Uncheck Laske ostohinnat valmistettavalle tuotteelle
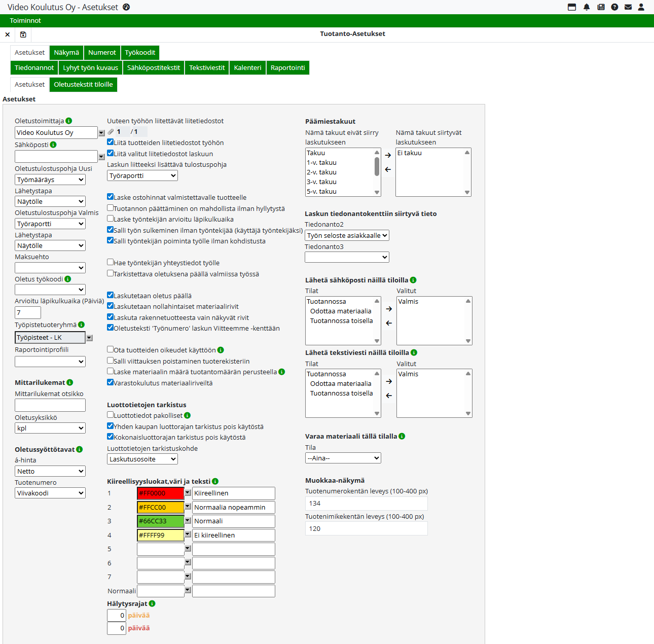This screenshot has width=654, height=644. 110,197
